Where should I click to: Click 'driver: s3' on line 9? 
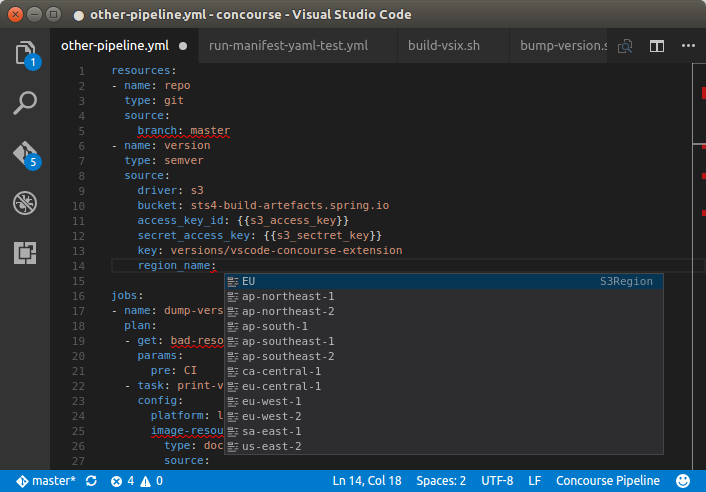pyautogui.click(x=171, y=190)
